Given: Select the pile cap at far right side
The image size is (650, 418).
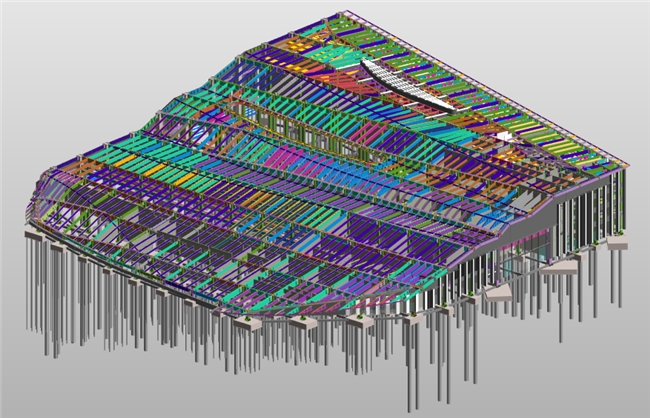Looking at the screenshot, I should coord(617,242).
